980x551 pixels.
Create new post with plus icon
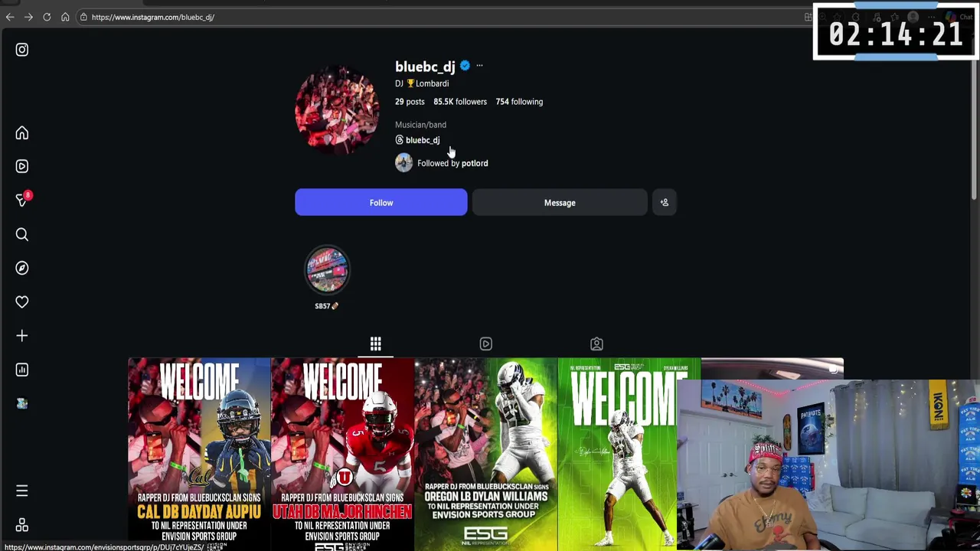pyautogui.click(x=22, y=335)
